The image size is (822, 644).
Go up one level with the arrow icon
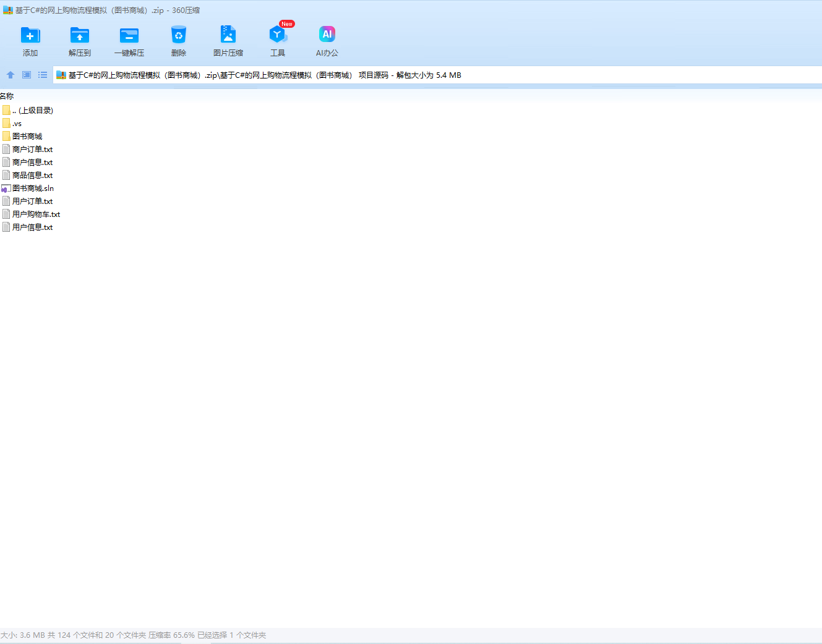[x=11, y=75]
